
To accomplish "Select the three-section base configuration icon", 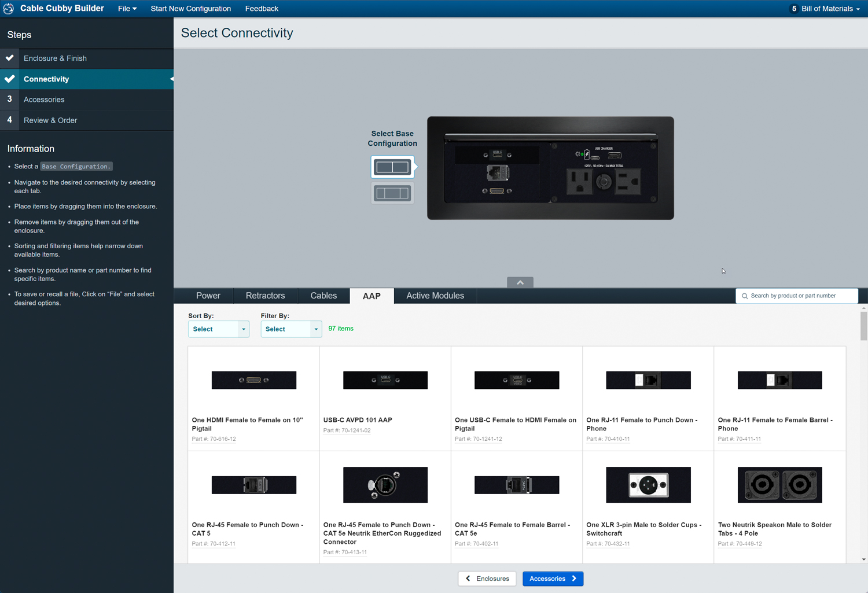I will click(x=392, y=193).
